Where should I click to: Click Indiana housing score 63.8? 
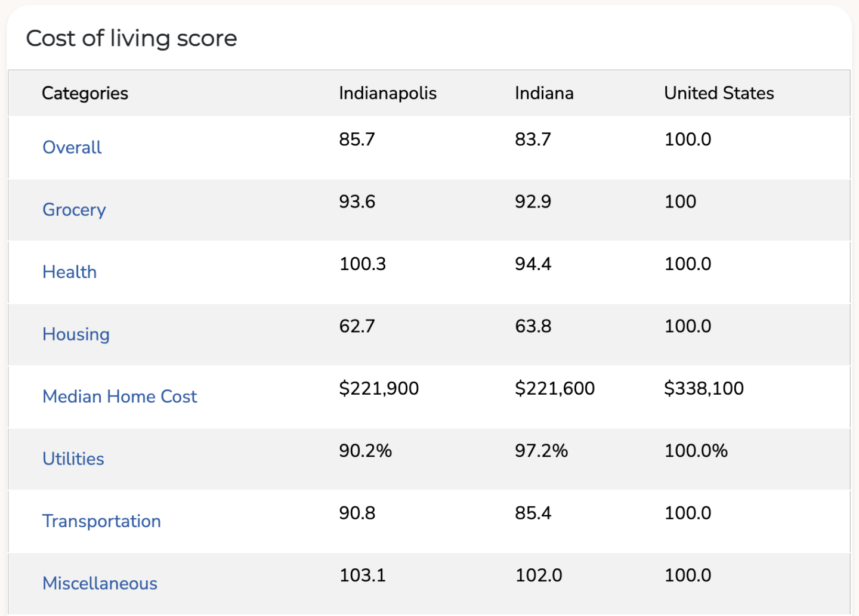(x=533, y=326)
